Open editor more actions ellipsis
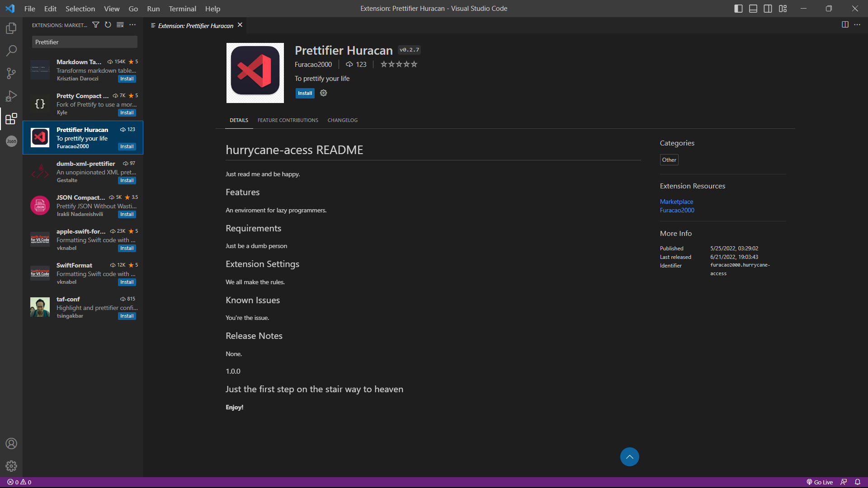 tap(857, 25)
